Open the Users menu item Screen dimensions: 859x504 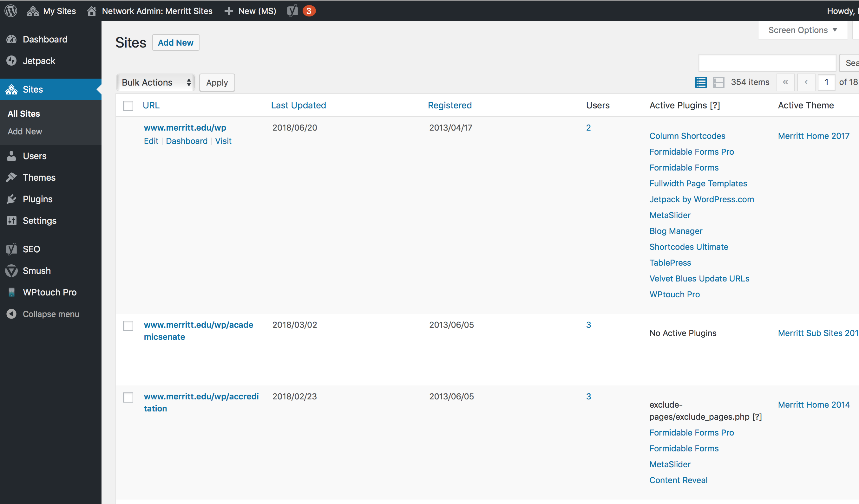51,156
